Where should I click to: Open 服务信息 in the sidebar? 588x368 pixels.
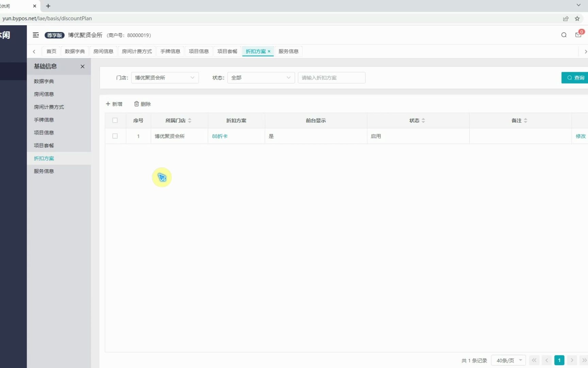click(x=59, y=171)
